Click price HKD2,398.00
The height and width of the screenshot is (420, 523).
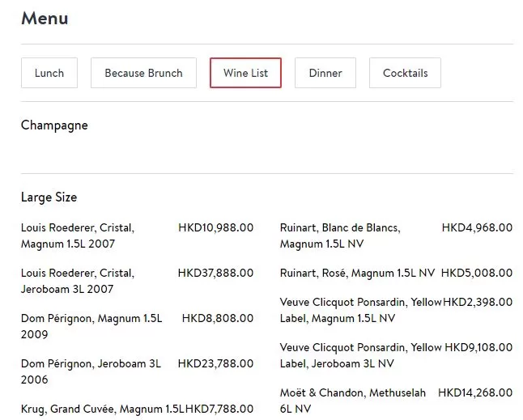(x=478, y=303)
